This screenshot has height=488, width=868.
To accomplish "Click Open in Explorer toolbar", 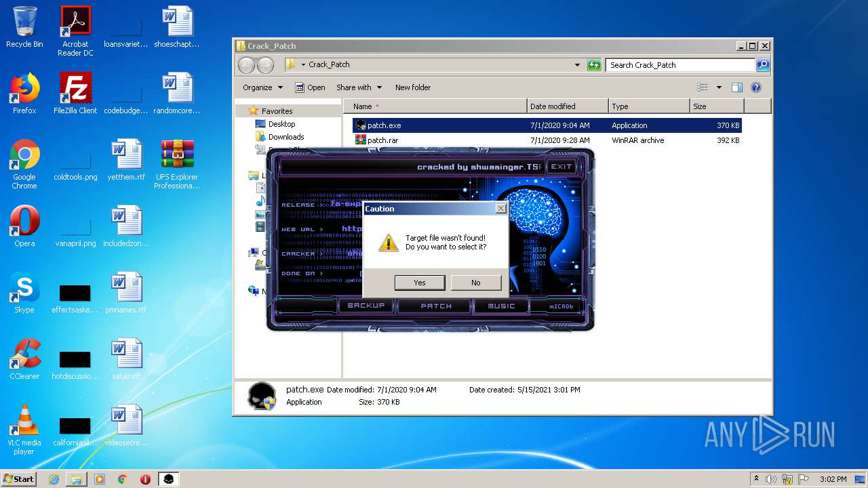I will 311,87.
